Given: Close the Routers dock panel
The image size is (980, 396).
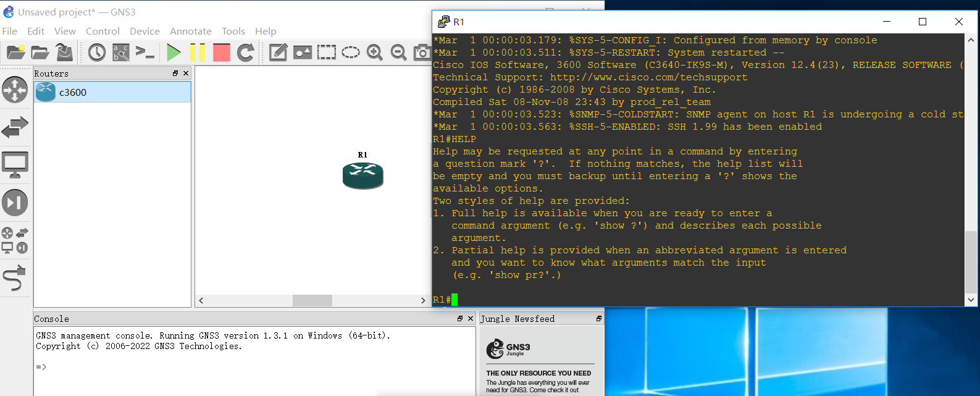Looking at the screenshot, I should click(x=186, y=73).
